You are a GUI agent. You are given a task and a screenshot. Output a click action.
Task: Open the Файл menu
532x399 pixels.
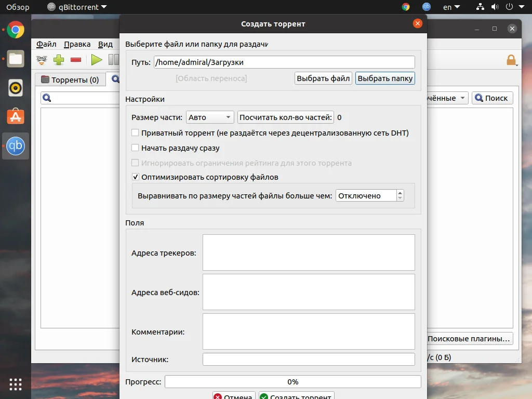click(46, 44)
